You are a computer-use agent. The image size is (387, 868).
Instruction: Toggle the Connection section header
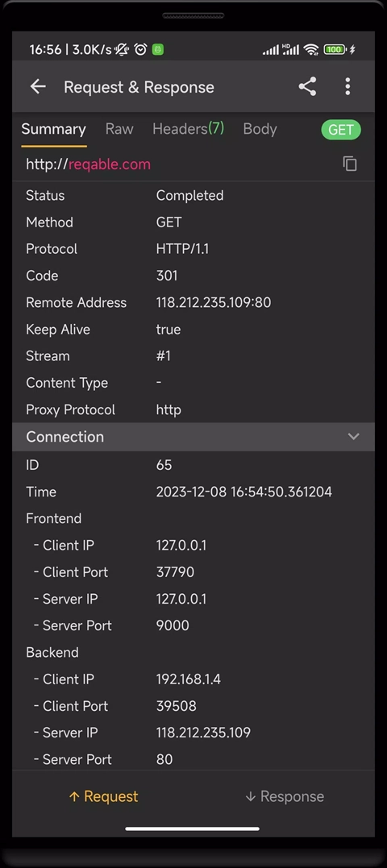[x=193, y=437]
